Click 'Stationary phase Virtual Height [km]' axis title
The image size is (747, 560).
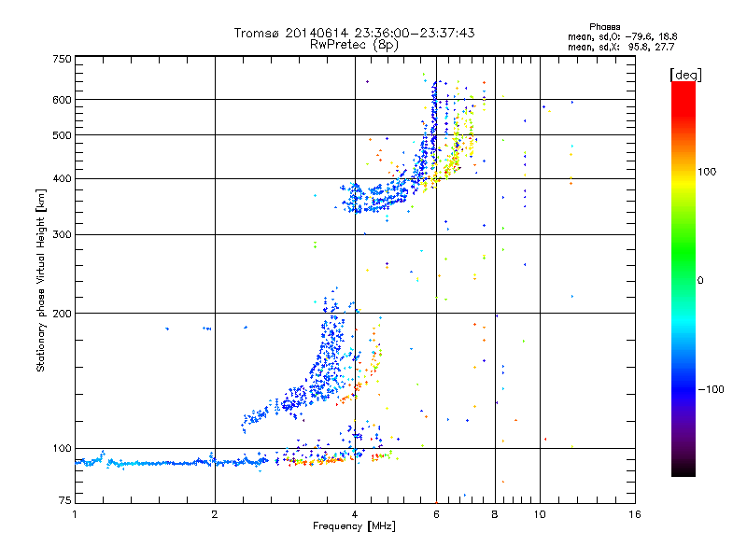pos(41,280)
